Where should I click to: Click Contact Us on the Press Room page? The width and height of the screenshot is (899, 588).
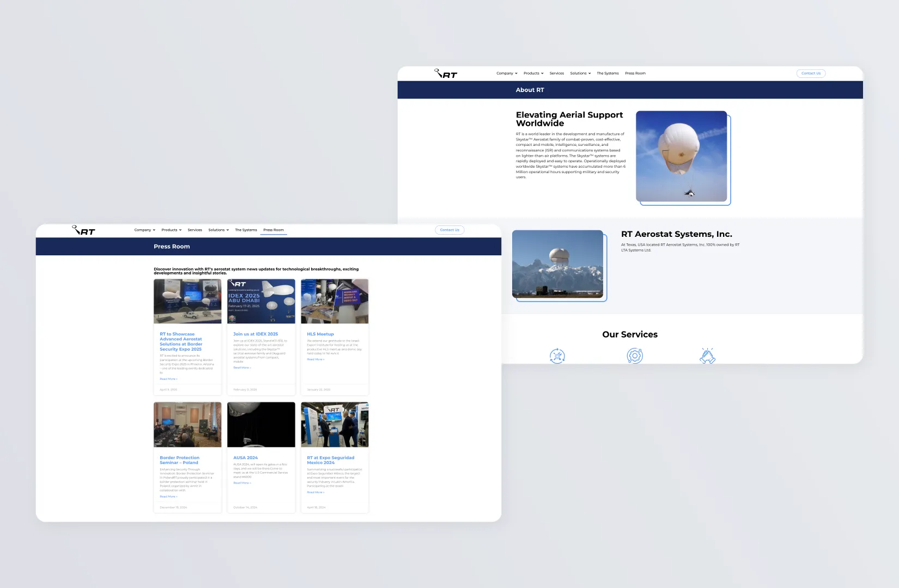449,230
